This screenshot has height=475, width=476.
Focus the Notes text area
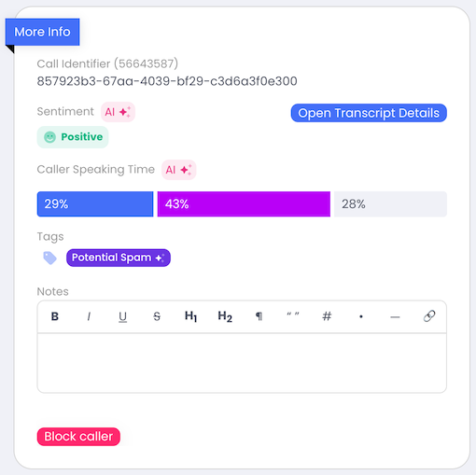242,363
